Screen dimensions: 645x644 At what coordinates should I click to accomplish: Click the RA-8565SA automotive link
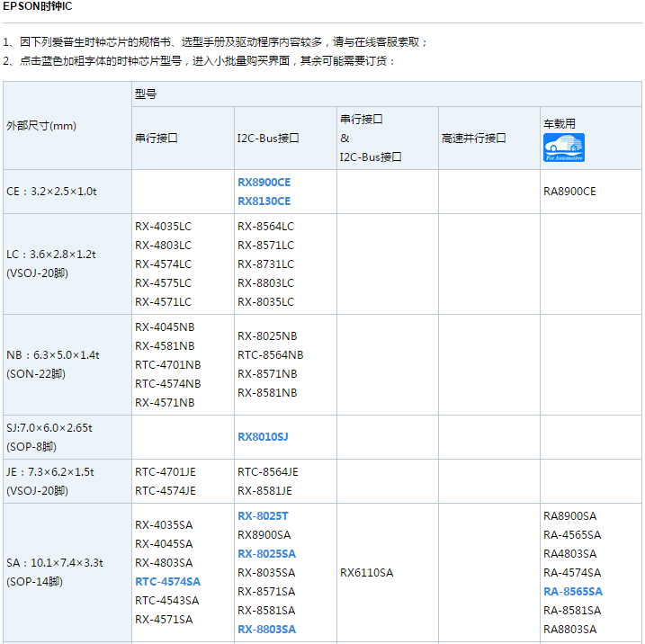tap(573, 592)
